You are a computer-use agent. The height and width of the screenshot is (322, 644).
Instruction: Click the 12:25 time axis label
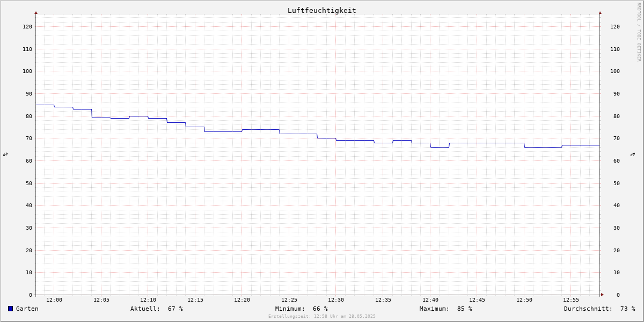(289, 299)
